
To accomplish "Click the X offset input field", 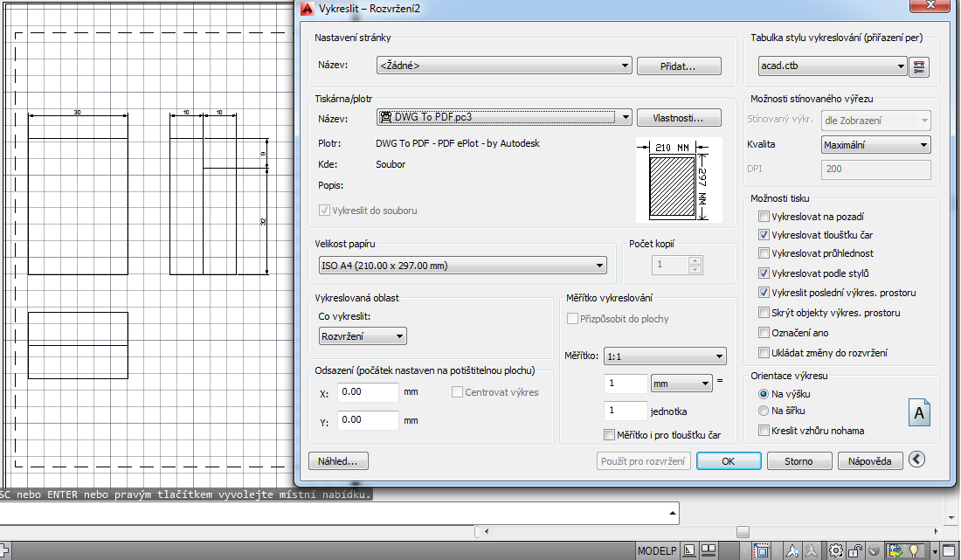I will click(368, 392).
